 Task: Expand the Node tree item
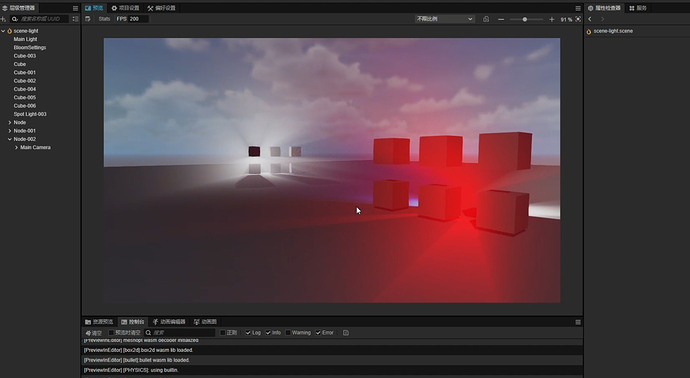tap(10, 122)
